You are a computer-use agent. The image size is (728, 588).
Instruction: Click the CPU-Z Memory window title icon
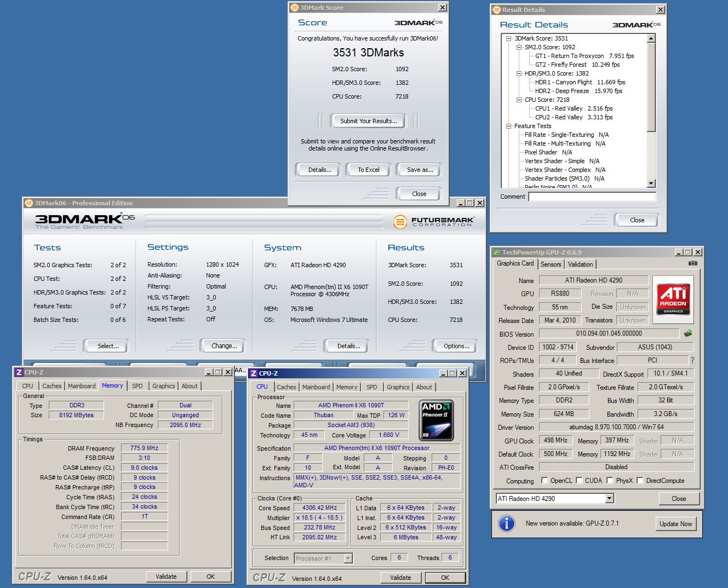pos(19,372)
